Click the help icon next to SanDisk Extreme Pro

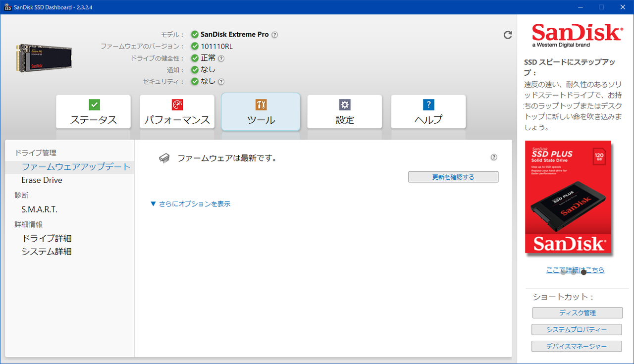click(275, 35)
